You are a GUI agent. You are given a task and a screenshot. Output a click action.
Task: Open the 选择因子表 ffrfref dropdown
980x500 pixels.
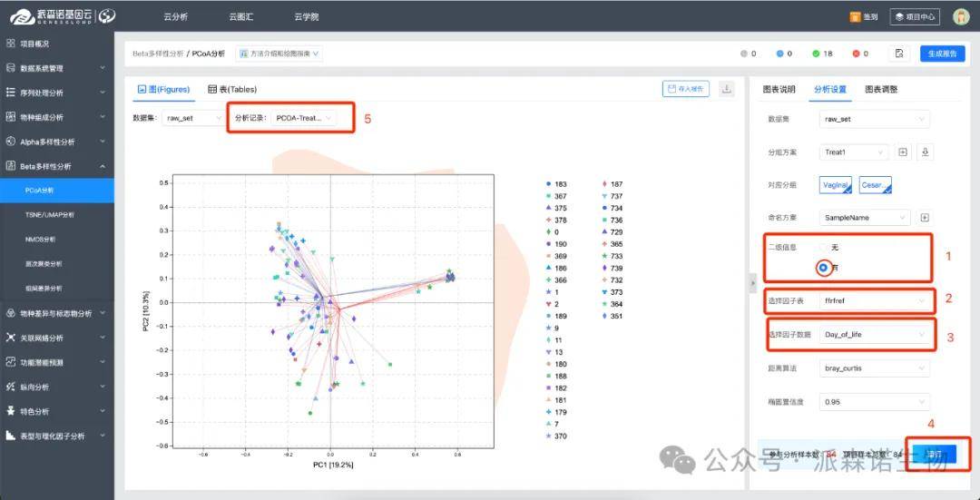[875, 299]
